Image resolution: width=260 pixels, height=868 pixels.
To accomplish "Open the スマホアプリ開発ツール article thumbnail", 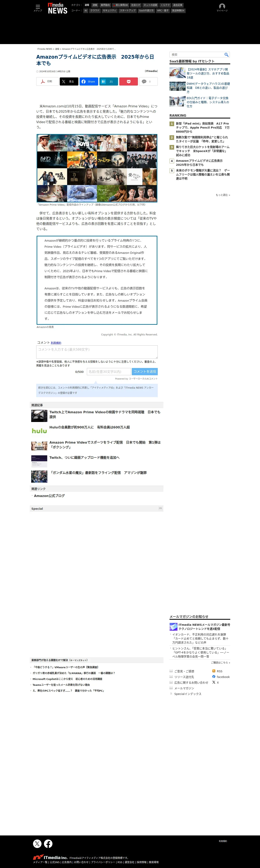I will click(178, 72).
